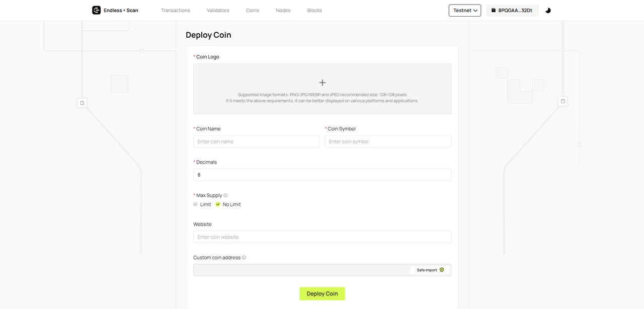Image resolution: width=644 pixels, height=309 pixels.
Task: Click the Decimals field showing 8
Action: click(x=322, y=175)
